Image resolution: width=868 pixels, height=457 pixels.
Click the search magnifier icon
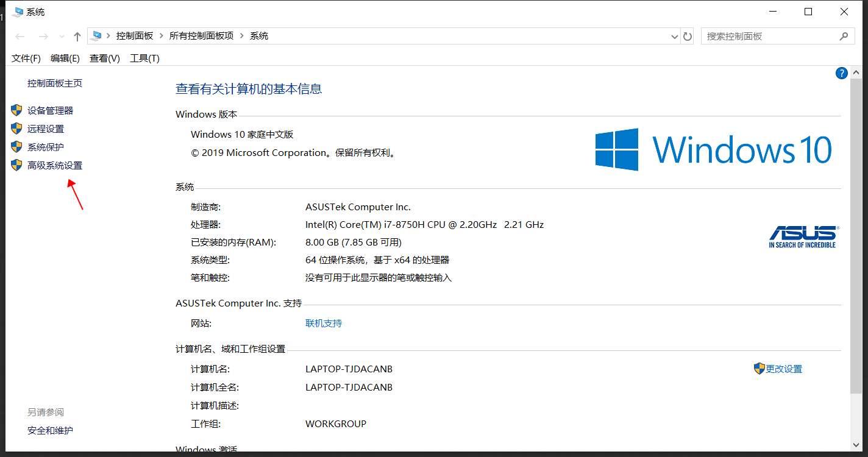coord(844,36)
